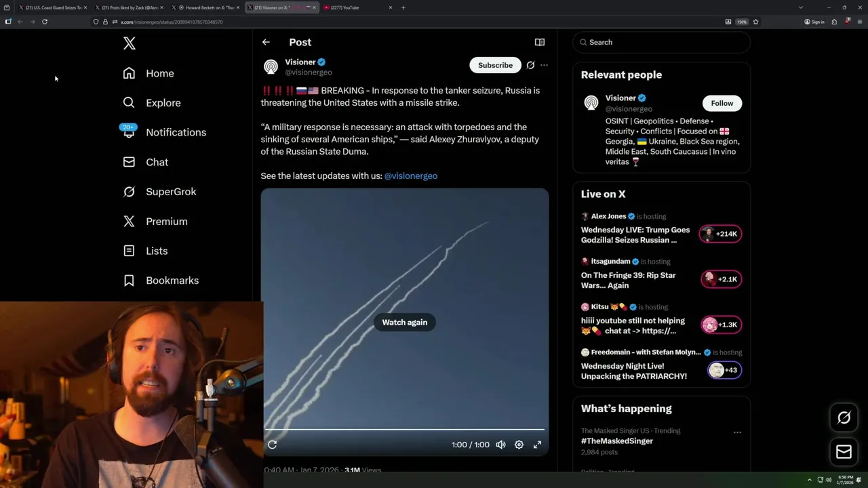Click the X logo in the sidebar

tap(130, 43)
